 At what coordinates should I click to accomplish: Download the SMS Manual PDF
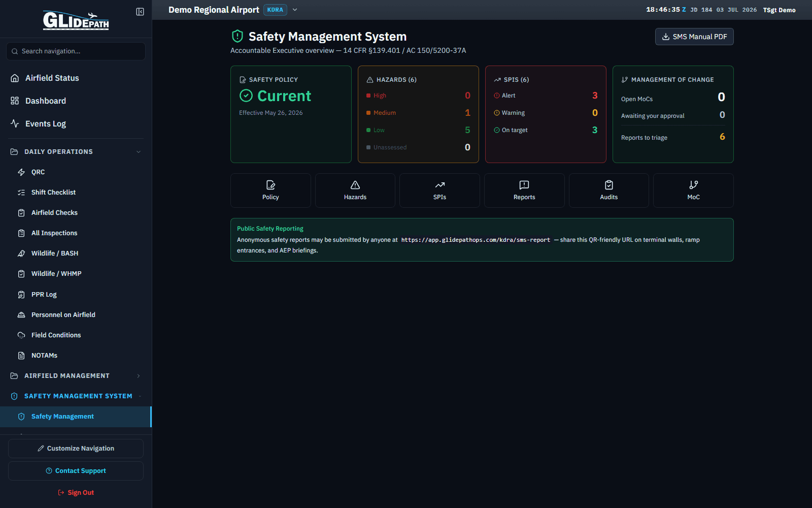[694, 37]
